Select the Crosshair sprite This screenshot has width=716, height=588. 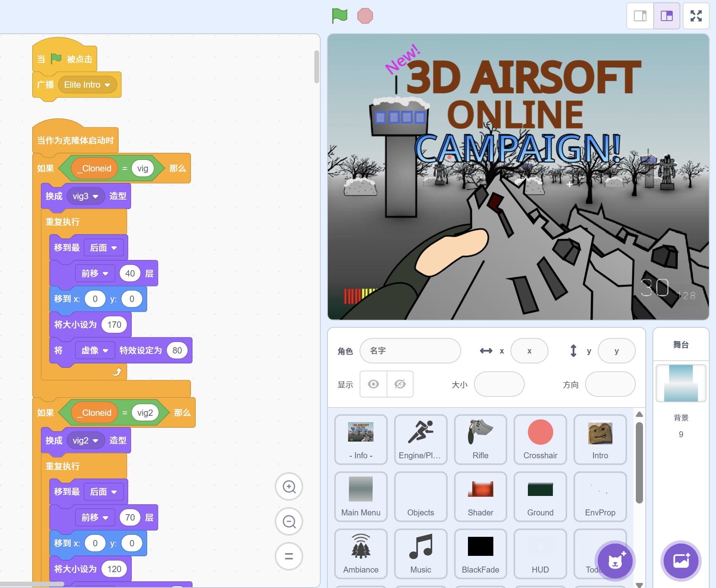click(x=540, y=439)
